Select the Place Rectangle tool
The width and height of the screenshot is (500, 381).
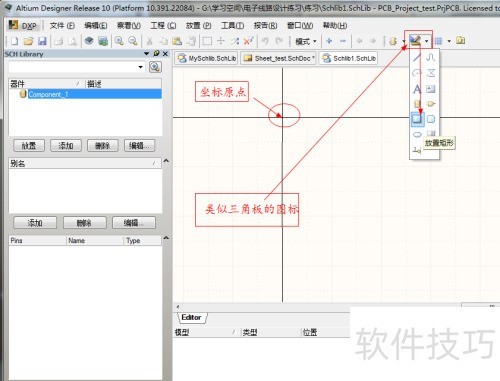point(417,119)
